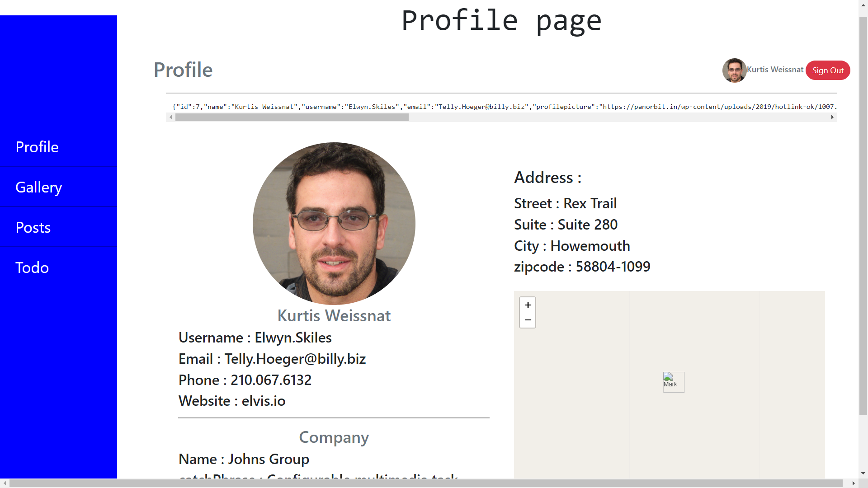This screenshot has height=488, width=868.
Task: Zoom out on the map
Action: [527, 319]
